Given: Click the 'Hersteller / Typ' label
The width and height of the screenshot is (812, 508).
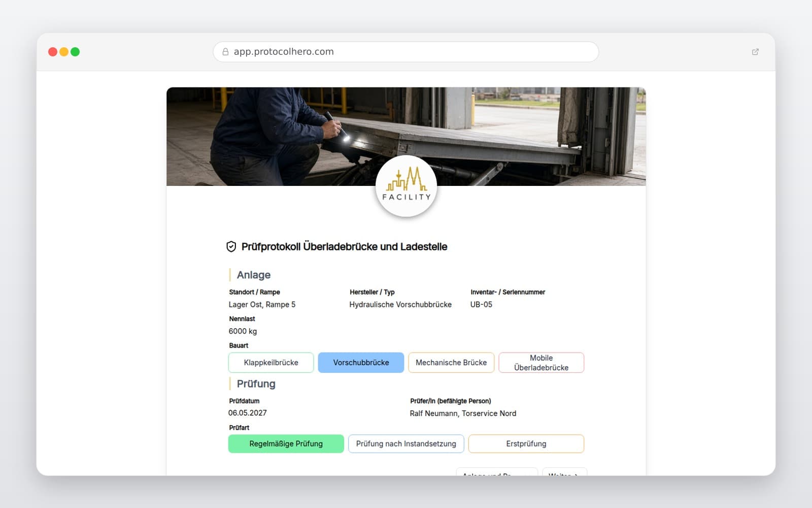Looking at the screenshot, I should [372, 292].
